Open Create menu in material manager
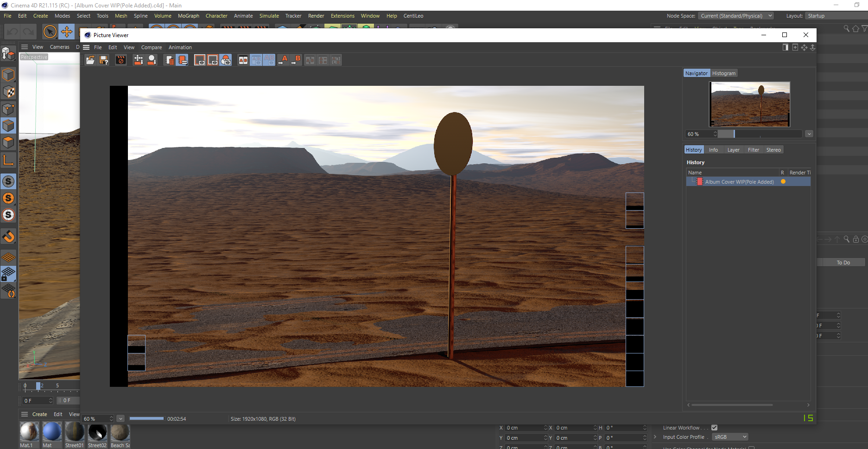Image resolution: width=868 pixels, height=449 pixels. (x=39, y=414)
